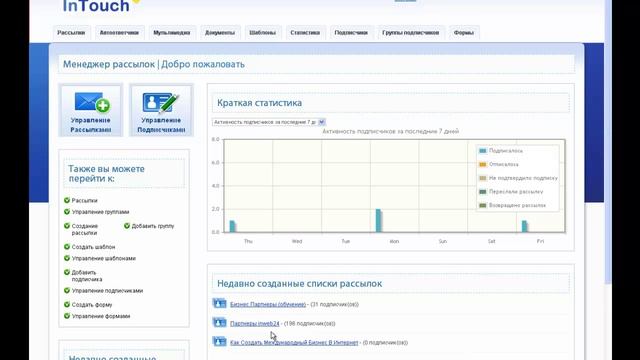Switch to the Формы tab
This screenshot has height=360, width=640.
point(464,33)
